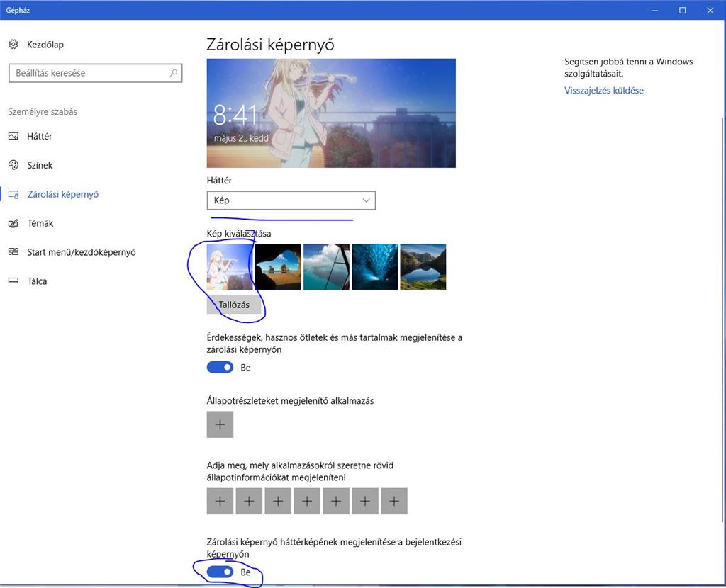Click the Háttér picture icon in sidebar
726x588 pixels.
pos(13,136)
